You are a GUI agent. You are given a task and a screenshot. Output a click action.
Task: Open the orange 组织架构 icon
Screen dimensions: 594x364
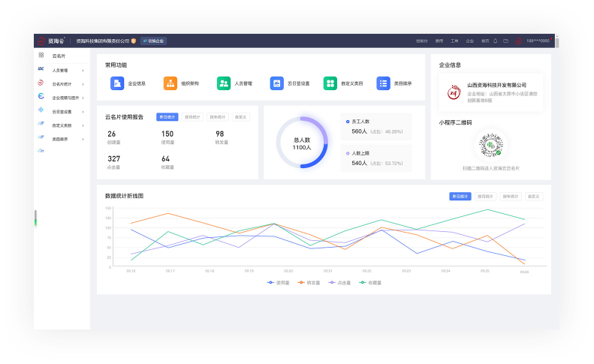tap(170, 83)
